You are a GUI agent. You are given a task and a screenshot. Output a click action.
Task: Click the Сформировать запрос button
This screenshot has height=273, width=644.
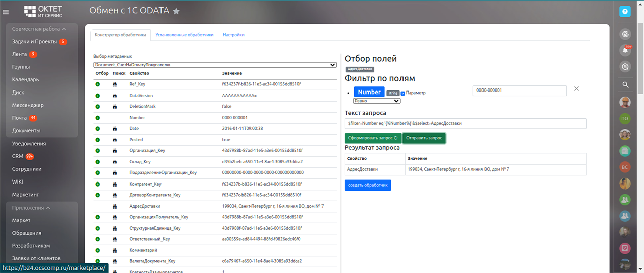pos(372,138)
